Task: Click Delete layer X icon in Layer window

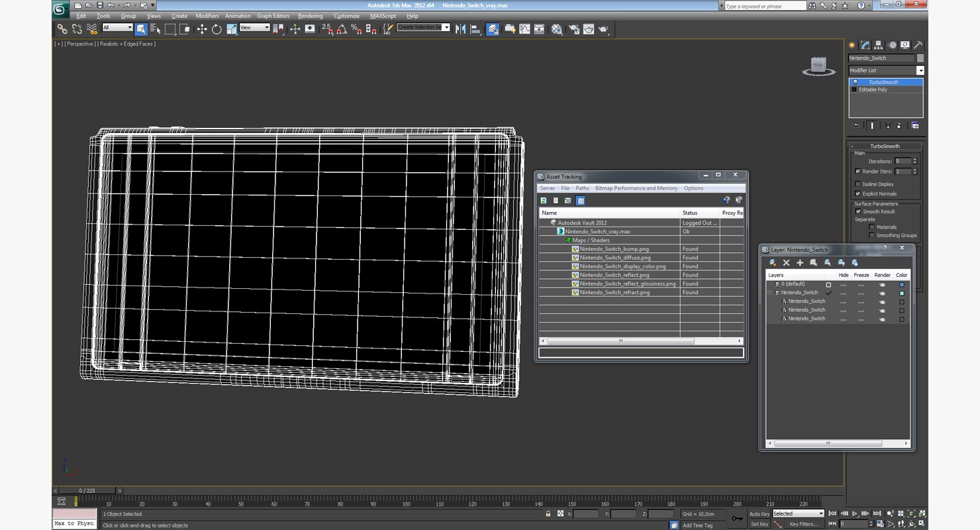Action: pyautogui.click(x=786, y=262)
